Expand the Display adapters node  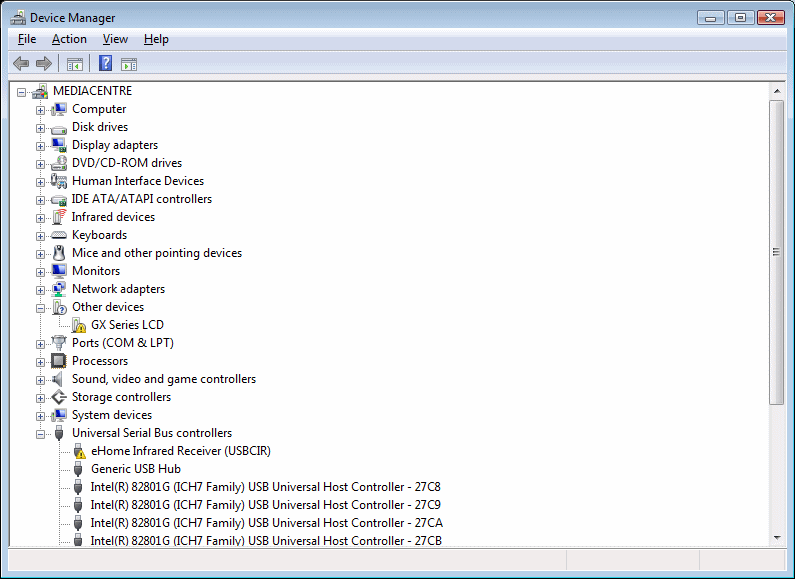40,146
